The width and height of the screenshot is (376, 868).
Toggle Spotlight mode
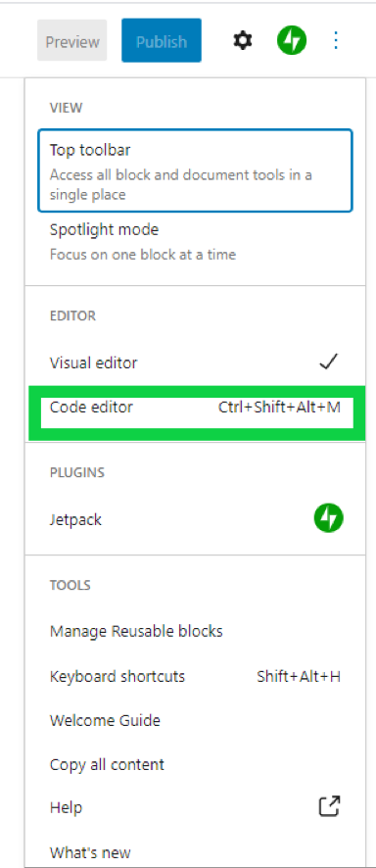195,241
